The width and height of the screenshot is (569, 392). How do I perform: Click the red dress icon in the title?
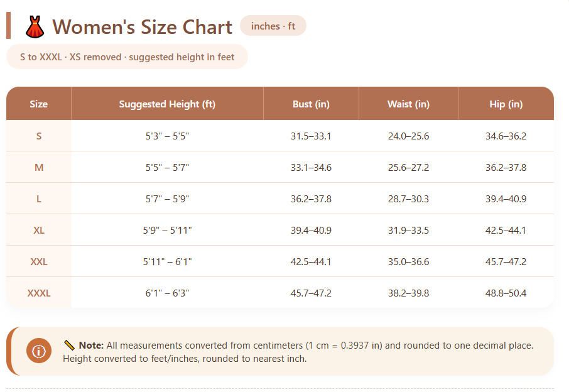pyautogui.click(x=35, y=27)
